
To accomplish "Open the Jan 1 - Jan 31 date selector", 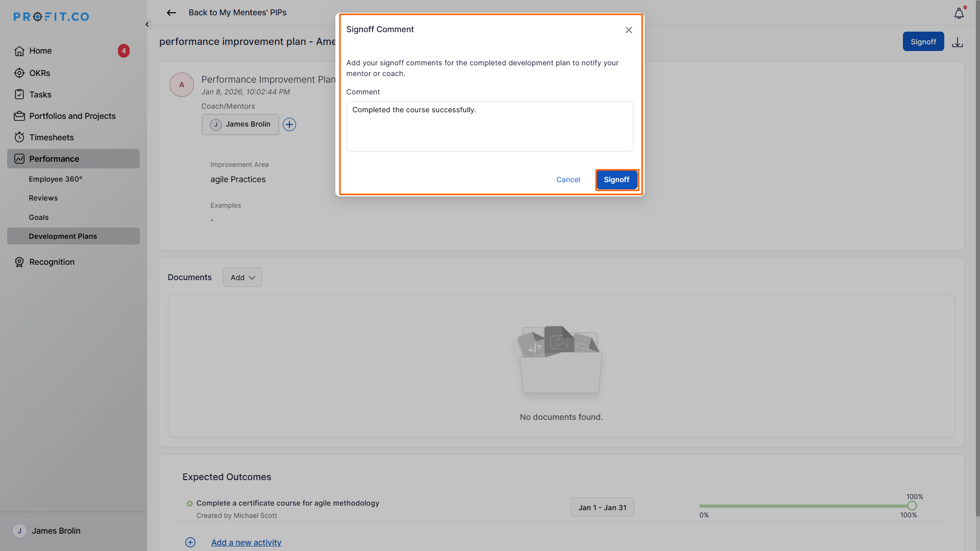I will [602, 508].
